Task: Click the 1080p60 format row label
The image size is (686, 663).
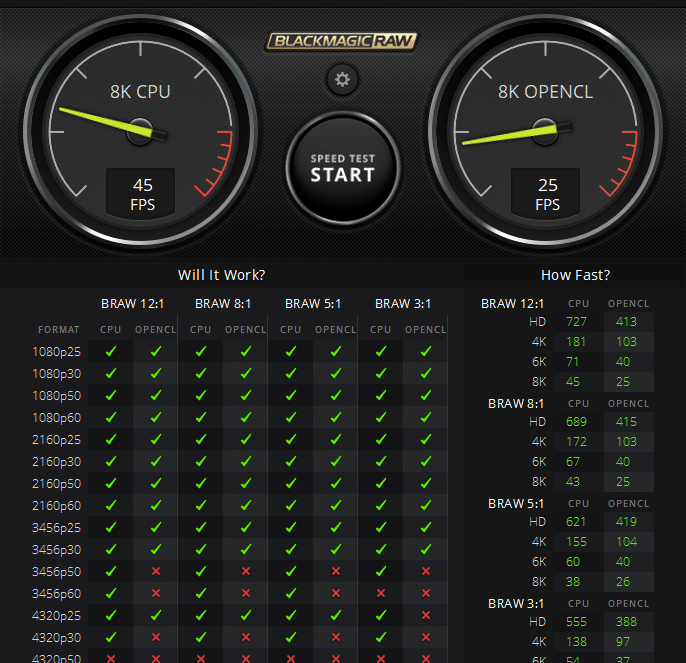Action: 56,417
